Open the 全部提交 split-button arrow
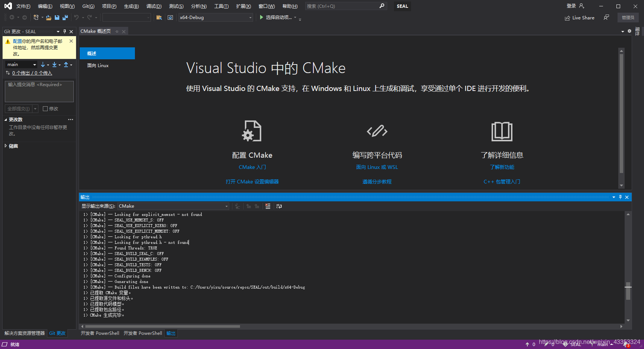 coord(35,109)
